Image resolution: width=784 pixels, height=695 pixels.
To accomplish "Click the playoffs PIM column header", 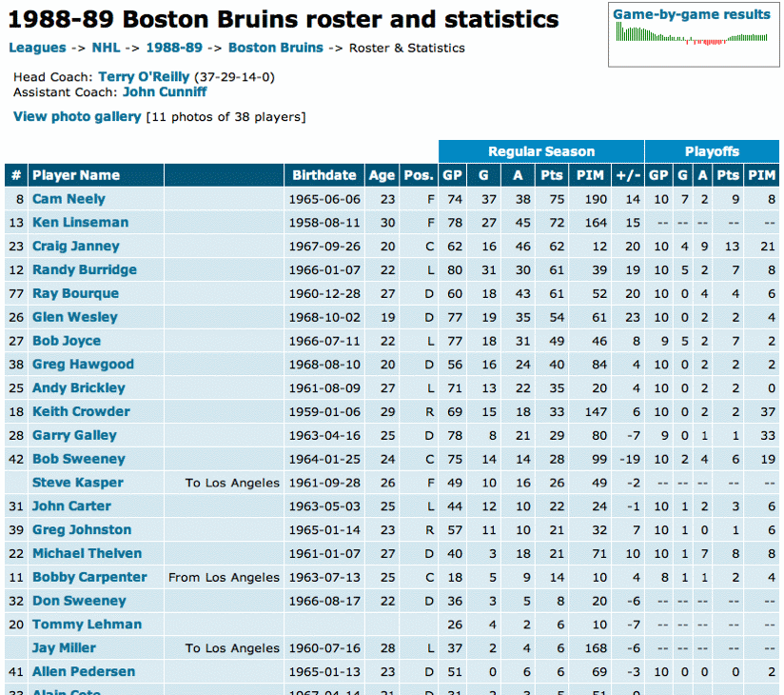I will point(761,175).
